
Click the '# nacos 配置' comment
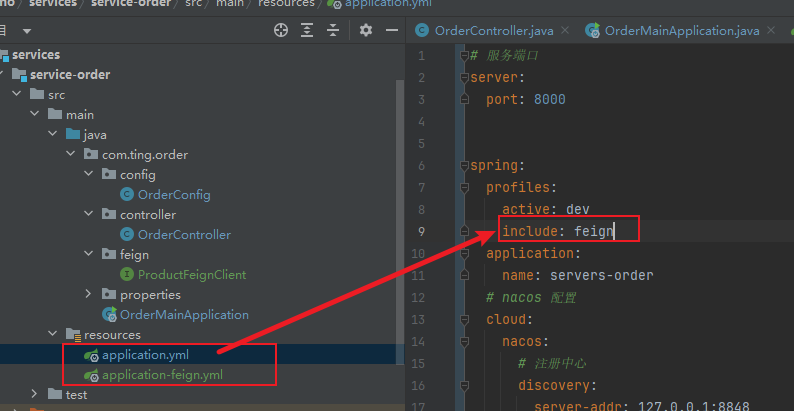tap(531, 298)
